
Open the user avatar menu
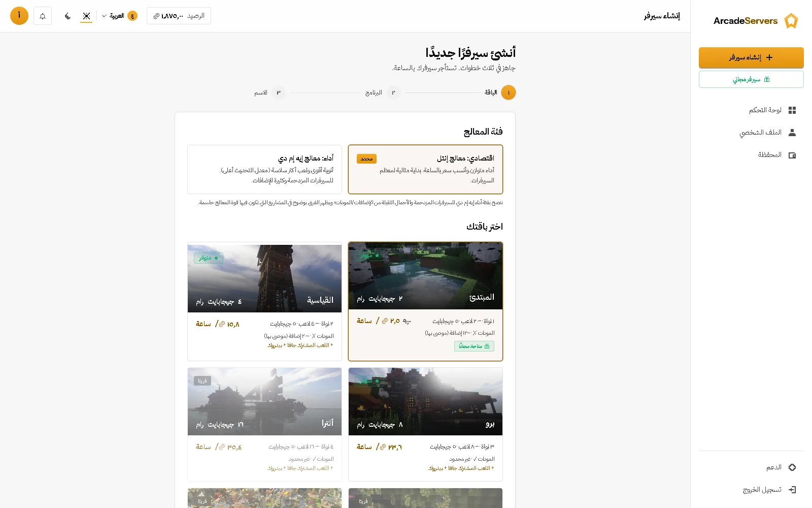[19, 16]
